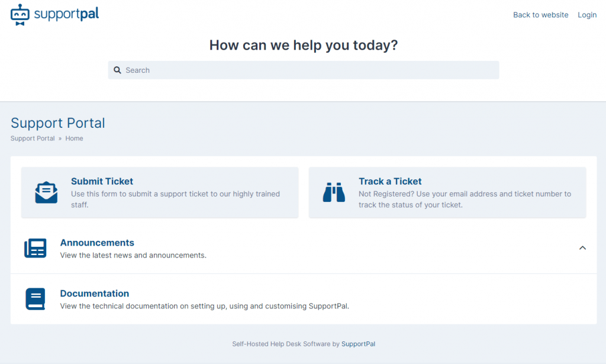Click the Home breadcrumb item

tap(74, 138)
